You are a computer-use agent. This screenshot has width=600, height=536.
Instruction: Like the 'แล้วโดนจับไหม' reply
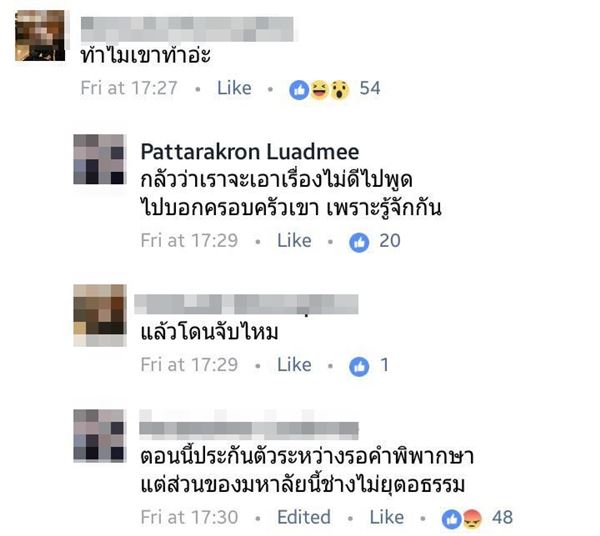tap(294, 365)
